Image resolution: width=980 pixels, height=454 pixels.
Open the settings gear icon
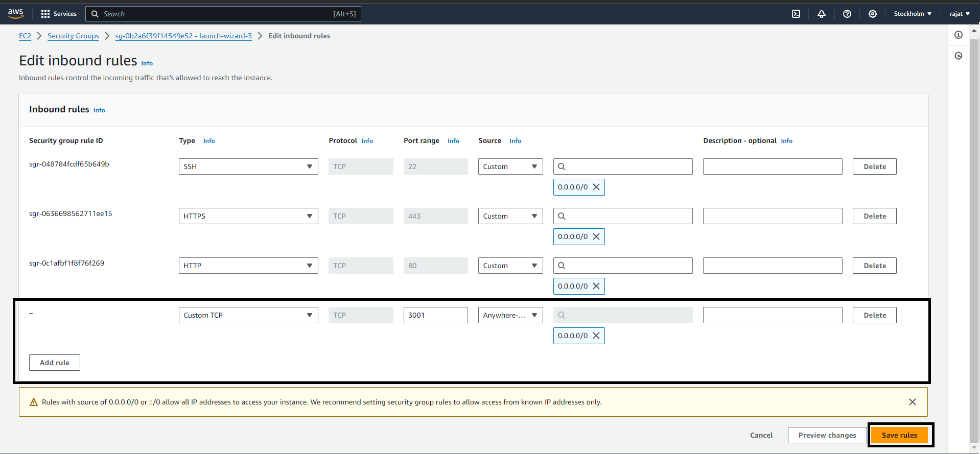[x=873, y=14]
